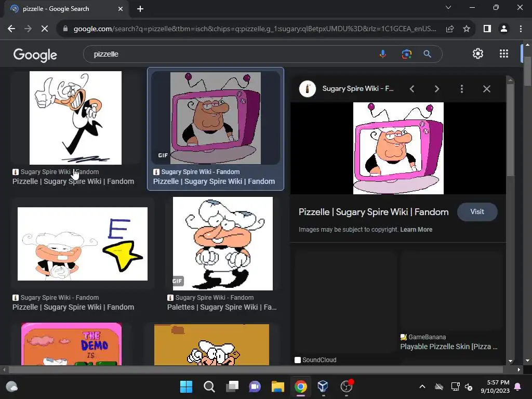Click the horizontal scrollbar at bottom
This screenshot has width=532, height=399.
click(256, 369)
